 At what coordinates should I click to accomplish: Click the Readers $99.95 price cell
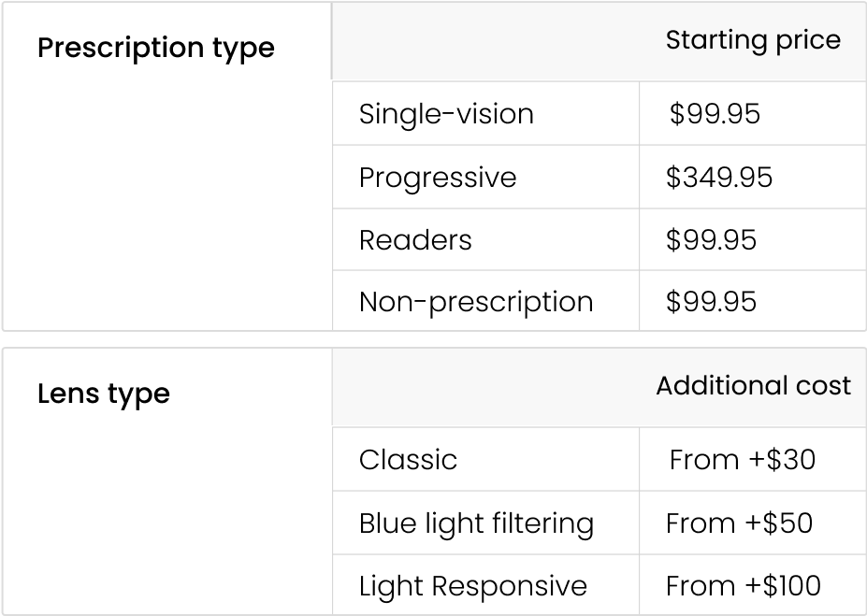click(711, 240)
